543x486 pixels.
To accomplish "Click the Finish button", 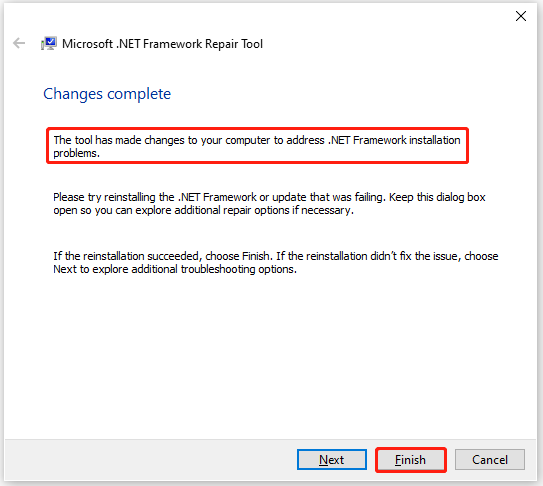I will (411, 460).
